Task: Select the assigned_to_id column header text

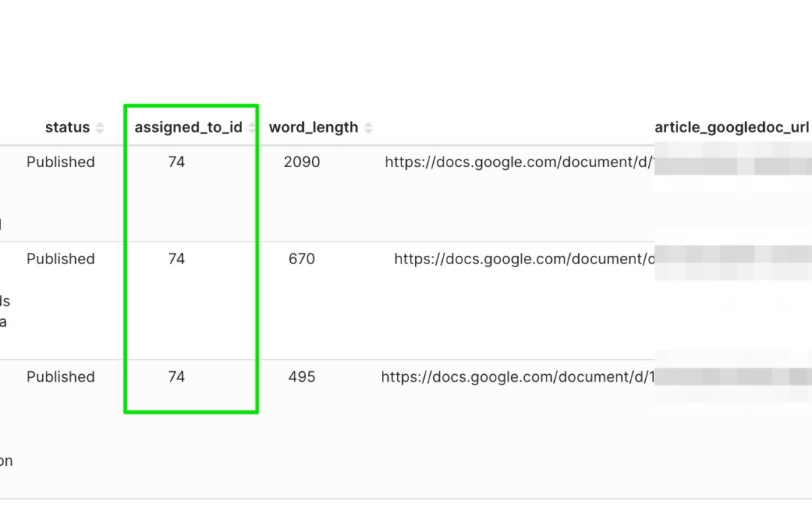Action: coord(188,128)
